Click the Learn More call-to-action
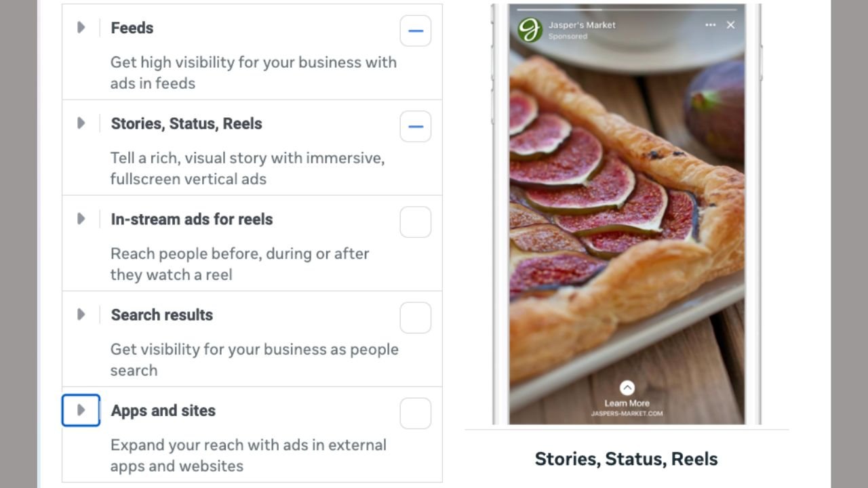868x488 pixels. tap(627, 403)
